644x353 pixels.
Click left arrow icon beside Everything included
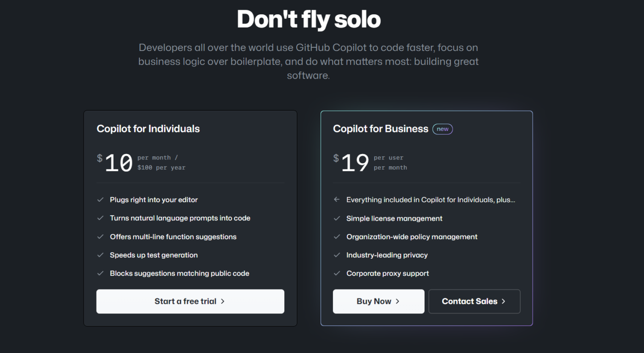click(x=337, y=200)
